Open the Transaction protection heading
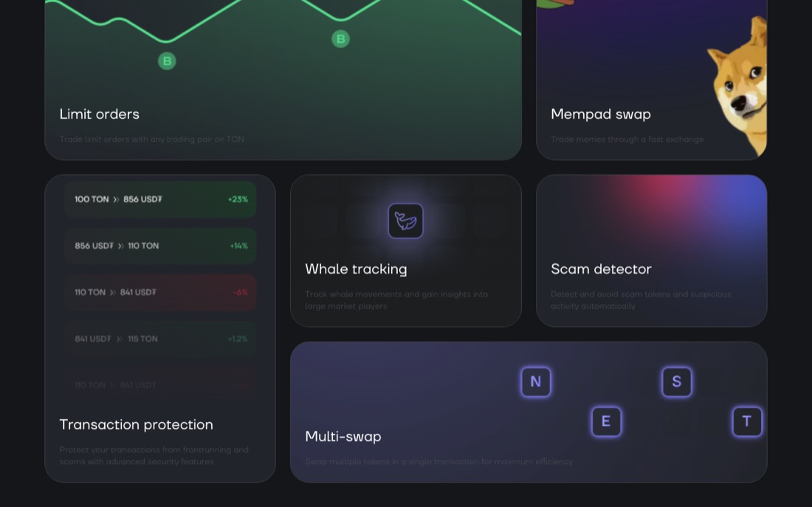812x507 pixels. (x=137, y=424)
